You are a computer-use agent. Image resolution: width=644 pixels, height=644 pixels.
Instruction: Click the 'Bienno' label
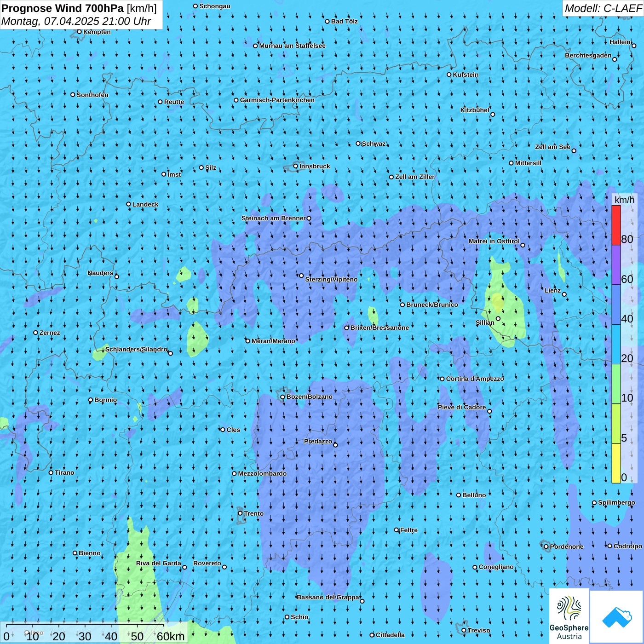[90, 553]
